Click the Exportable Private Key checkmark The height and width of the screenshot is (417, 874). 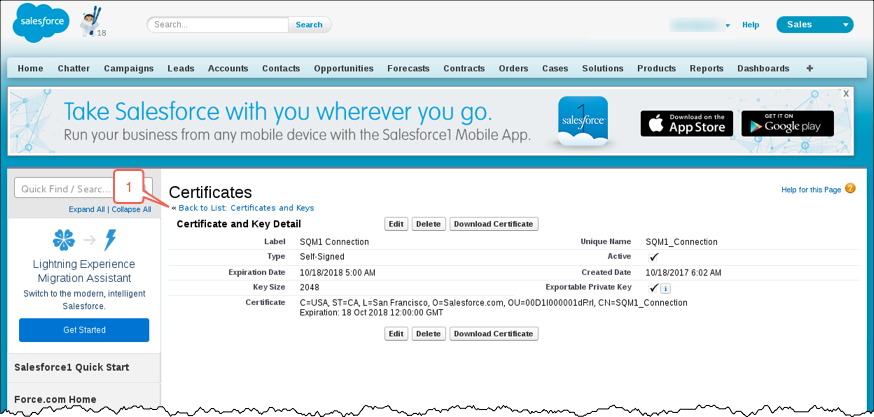click(653, 288)
